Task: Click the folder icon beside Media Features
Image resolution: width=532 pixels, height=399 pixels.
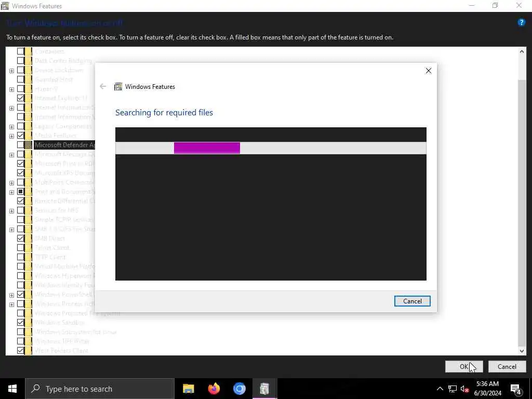Action: [29, 136]
